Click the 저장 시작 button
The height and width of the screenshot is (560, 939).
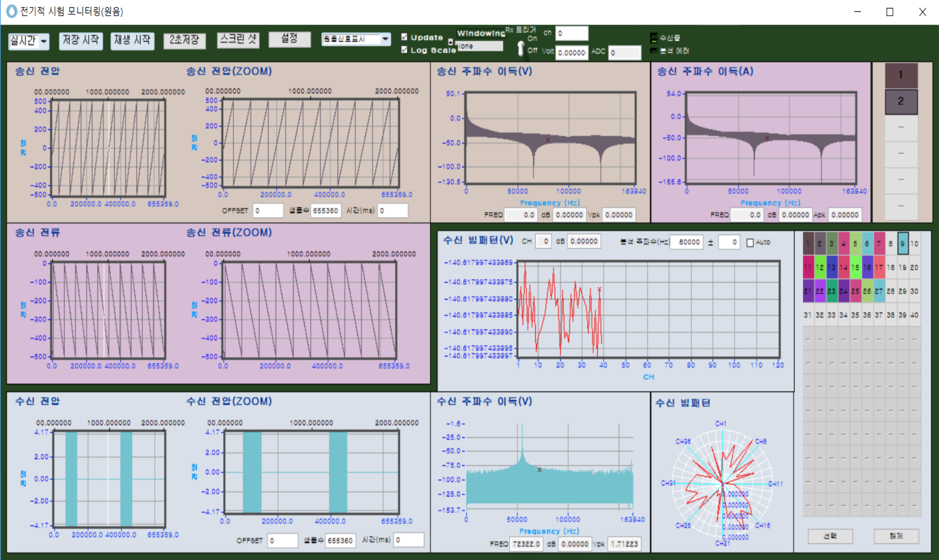pyautogui.click(x=81, y=40)
